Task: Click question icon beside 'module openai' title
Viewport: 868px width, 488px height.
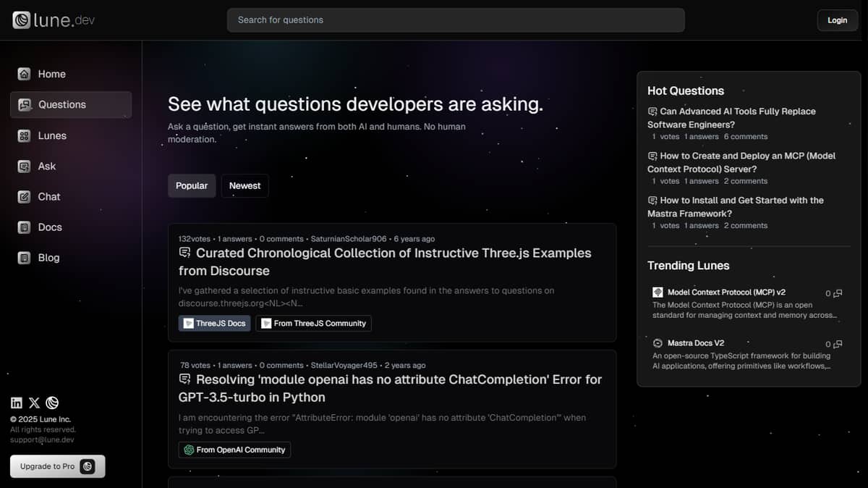Action: click(x=184, y=379)
